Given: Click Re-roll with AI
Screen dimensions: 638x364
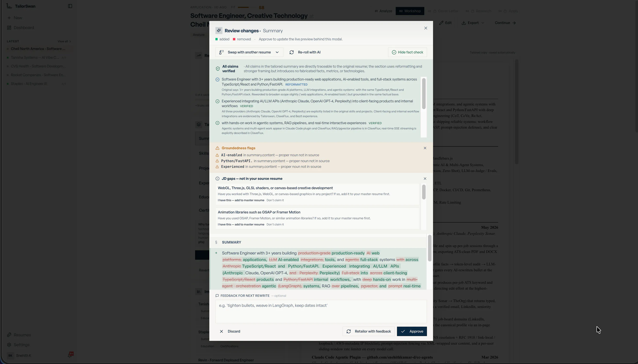Looking at the screenshot, I should tap(305, 52).
